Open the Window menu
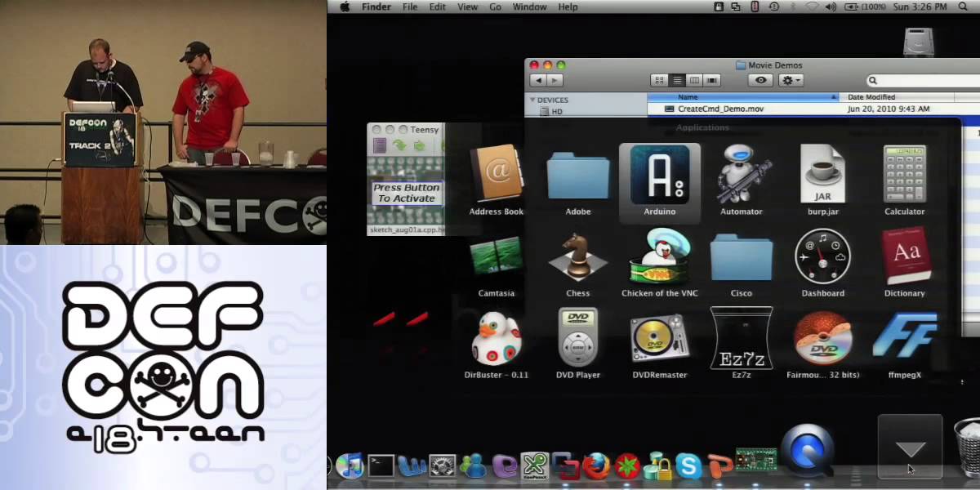Viewport: 980px width, 490px height. pyautogui.click(x=529, y=7)
